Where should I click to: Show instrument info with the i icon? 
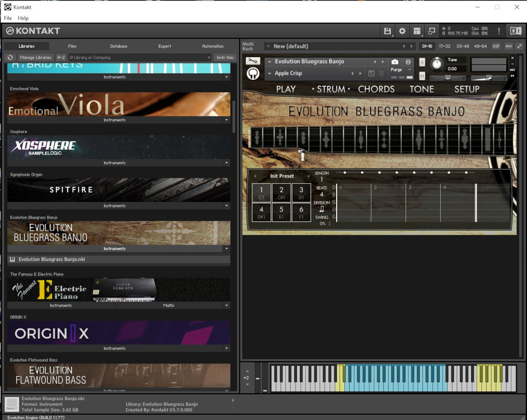pyautogui.click(x=408, y=62)
